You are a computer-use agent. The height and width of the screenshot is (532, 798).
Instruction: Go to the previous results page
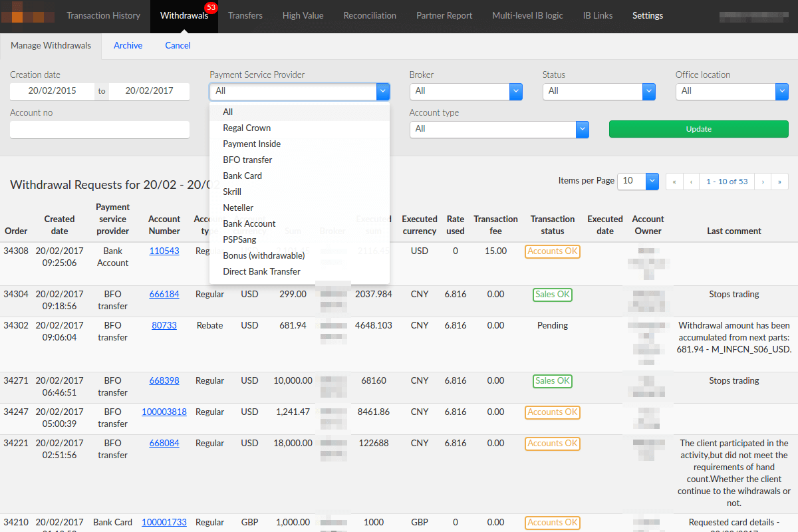point(692,182)
